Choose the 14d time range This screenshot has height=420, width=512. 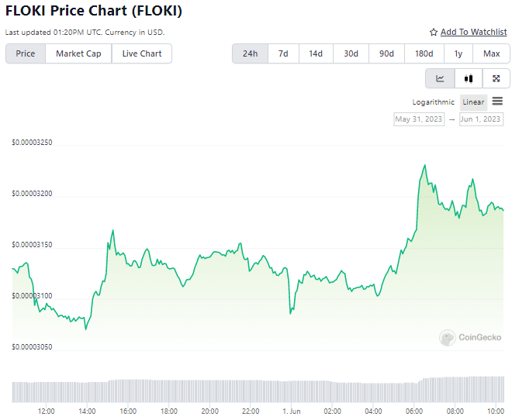[316, 53]
